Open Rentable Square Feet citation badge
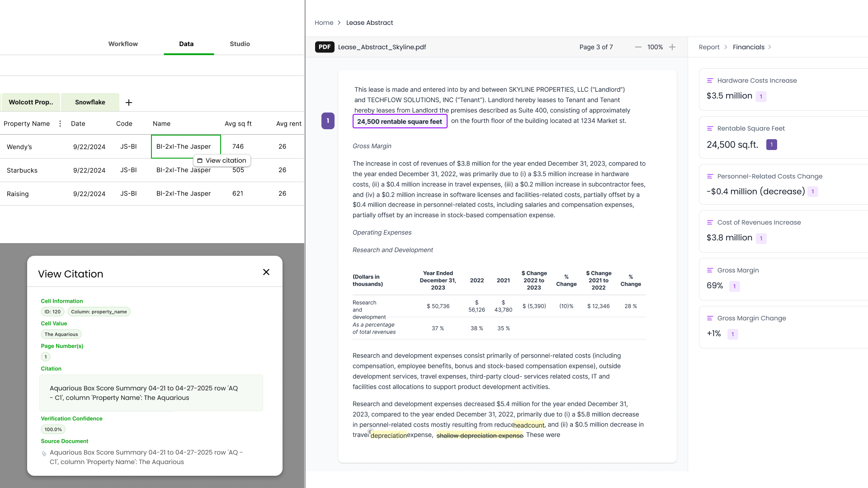The image size is (868, 488). pos(772,145)
